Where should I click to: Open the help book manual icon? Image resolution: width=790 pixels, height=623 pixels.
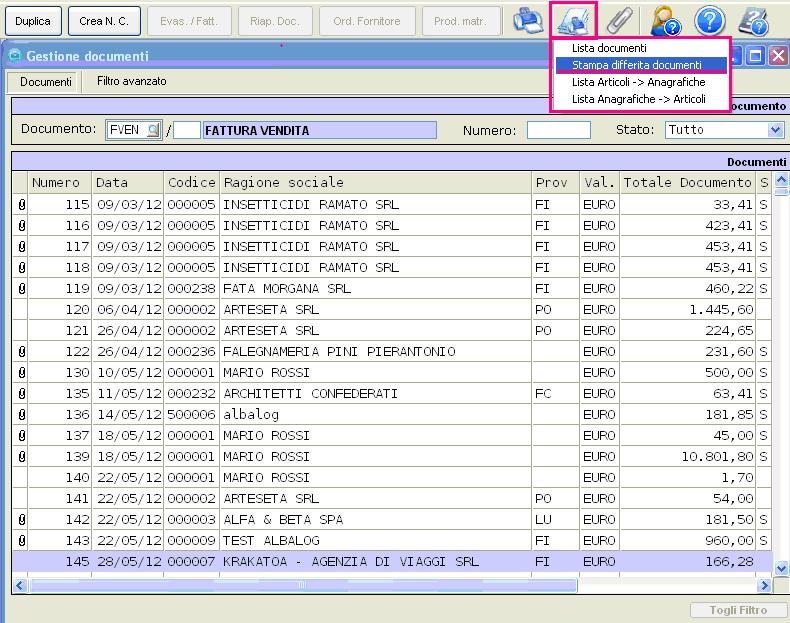754,21
